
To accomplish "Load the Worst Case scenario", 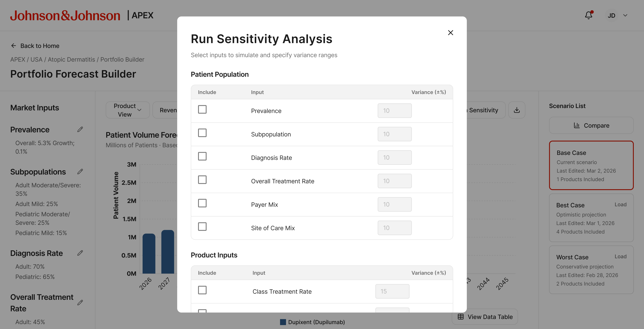I will [621, 256].
